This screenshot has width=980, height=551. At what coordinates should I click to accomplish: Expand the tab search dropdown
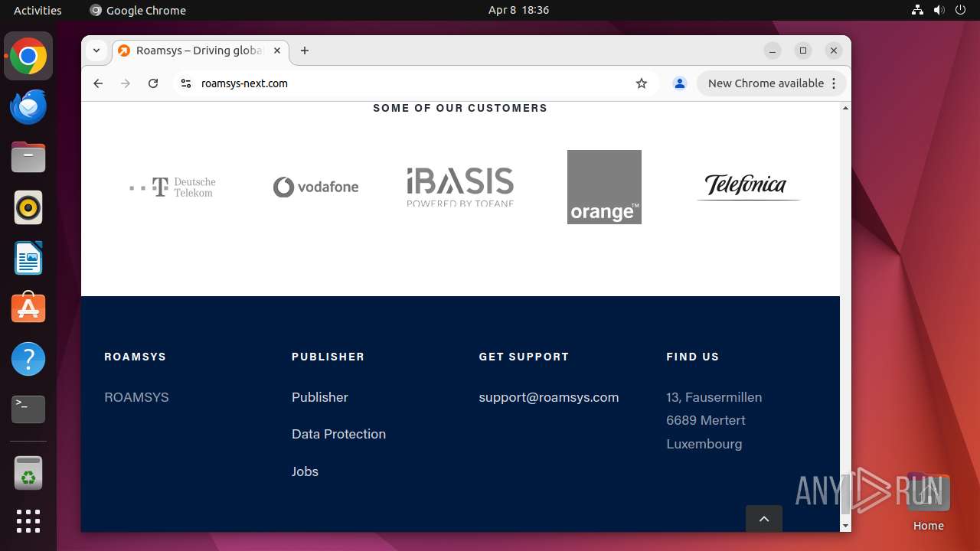(96, 51)
